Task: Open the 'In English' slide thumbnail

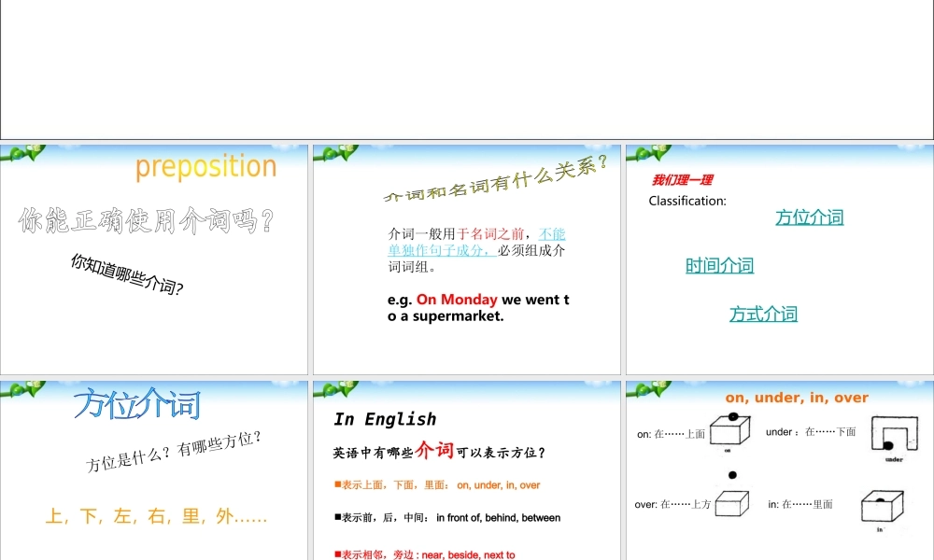Action: pos(466,470)
